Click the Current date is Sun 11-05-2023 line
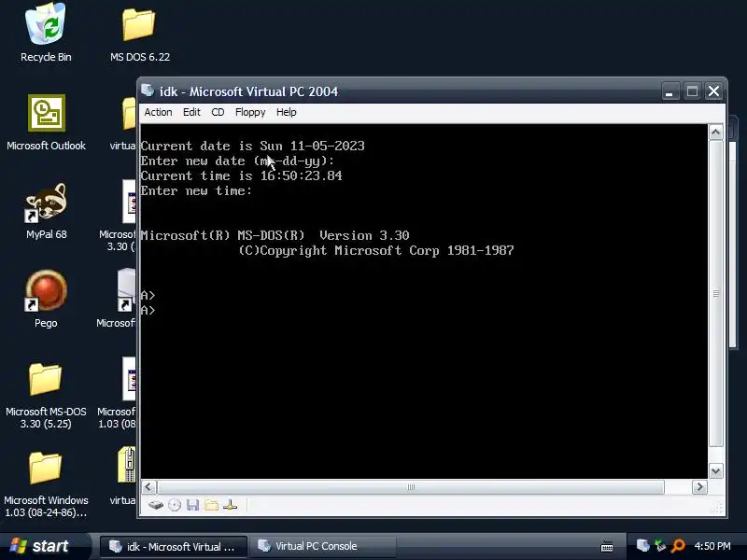Screen dimensions: 747x560 click(252, 146)
